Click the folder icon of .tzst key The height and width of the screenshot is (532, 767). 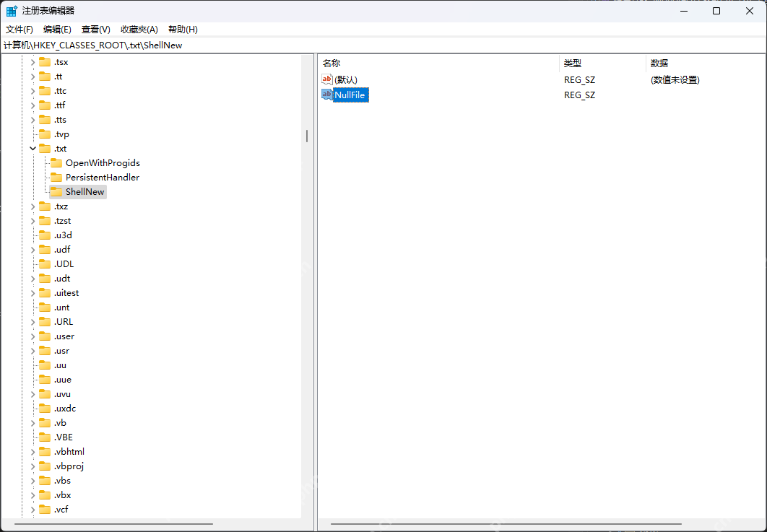coord(45,221)
